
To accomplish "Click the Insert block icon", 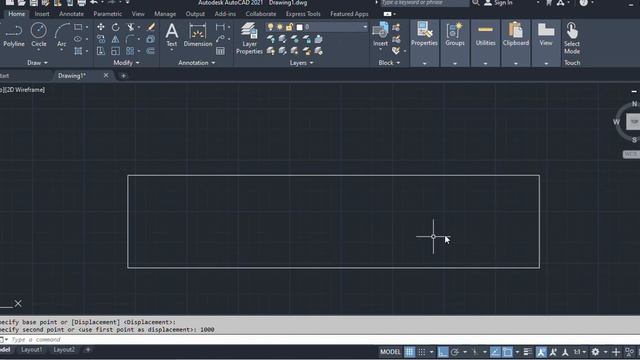I will click(x=380, y=34).
